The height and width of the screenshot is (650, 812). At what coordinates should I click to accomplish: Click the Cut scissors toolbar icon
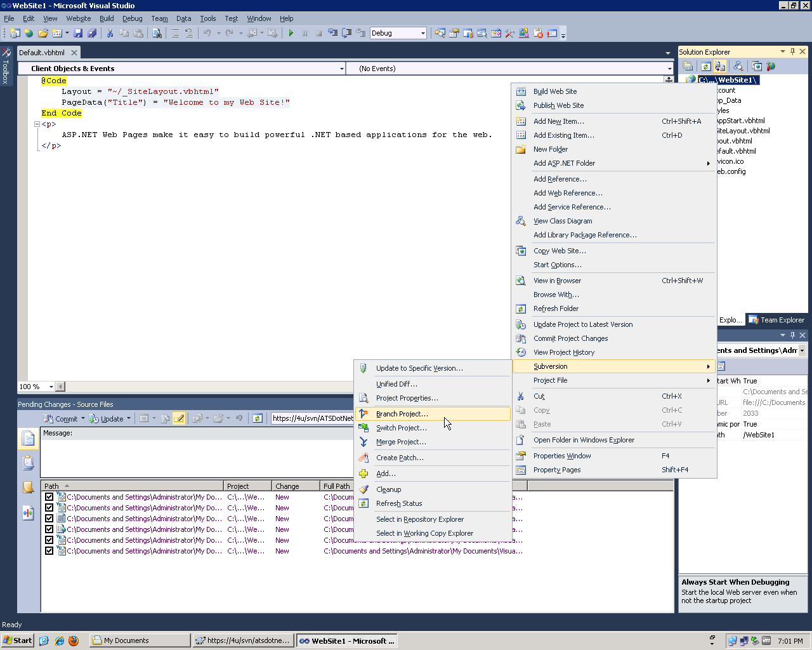click(110, 33)
